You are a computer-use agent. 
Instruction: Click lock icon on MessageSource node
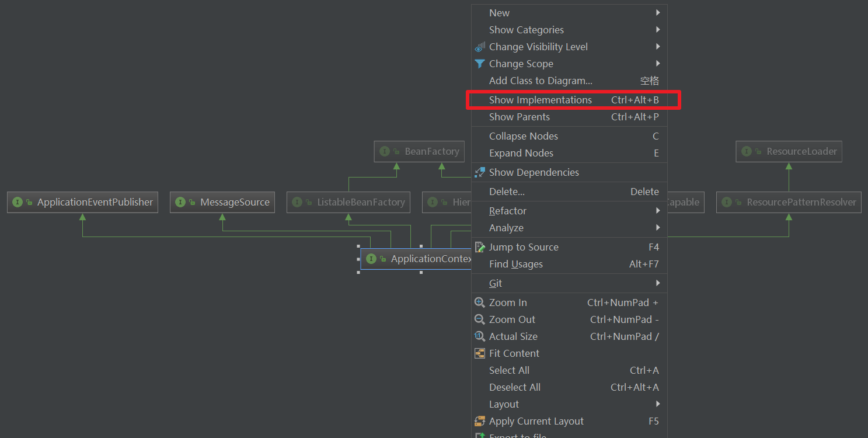pos(192,203)
